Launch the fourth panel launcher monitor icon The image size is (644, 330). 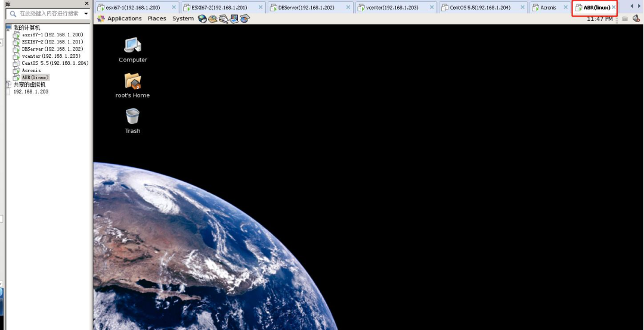234,18
